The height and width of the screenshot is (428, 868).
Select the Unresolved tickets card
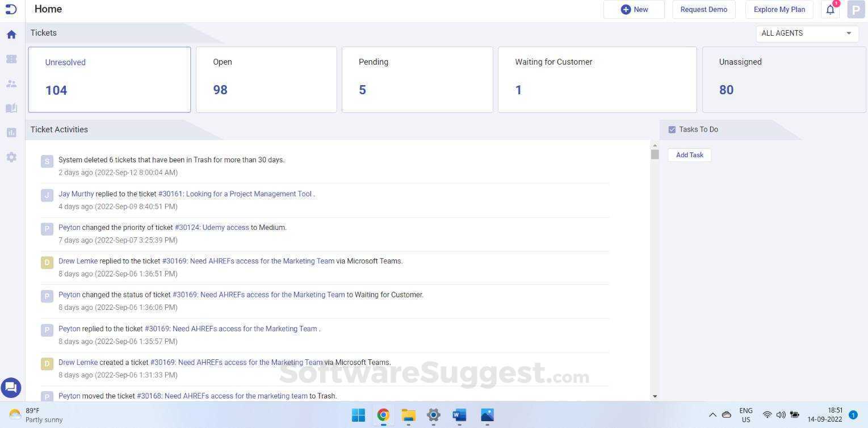(110, 79)
